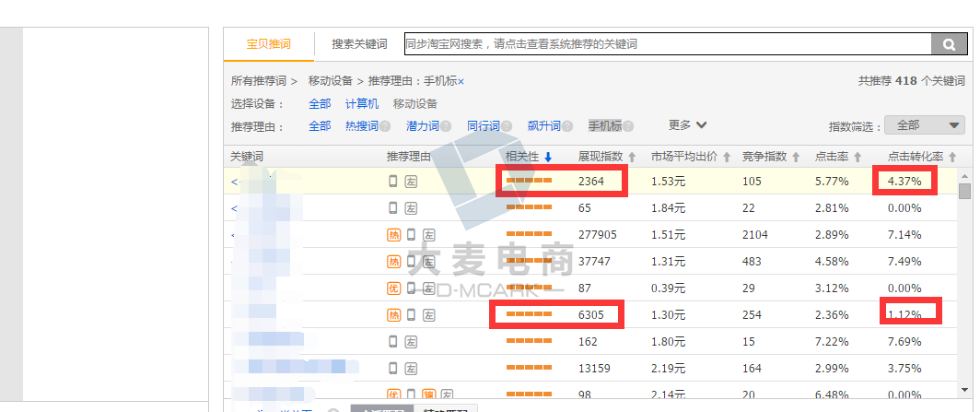Screen dimensions: 980x412
Task: Remove the 手机标 filter with ×
Action: [461, 82]
